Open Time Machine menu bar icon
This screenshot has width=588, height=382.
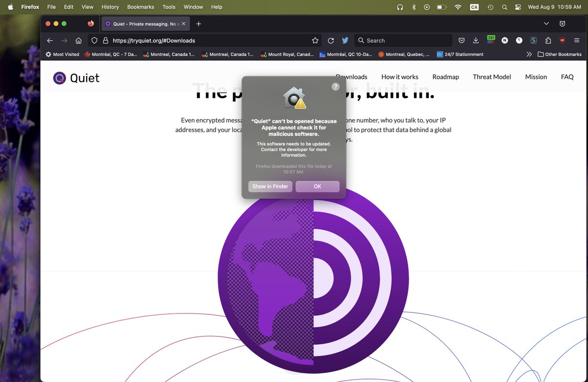click(x=490, y=7)
